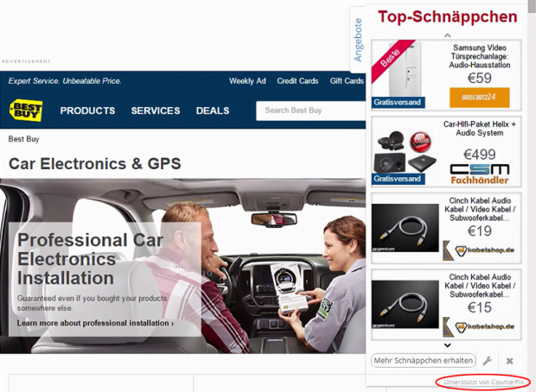Click the Best Buy breadcrumb
Screen dimensions: 536x392
pos(24,139)
